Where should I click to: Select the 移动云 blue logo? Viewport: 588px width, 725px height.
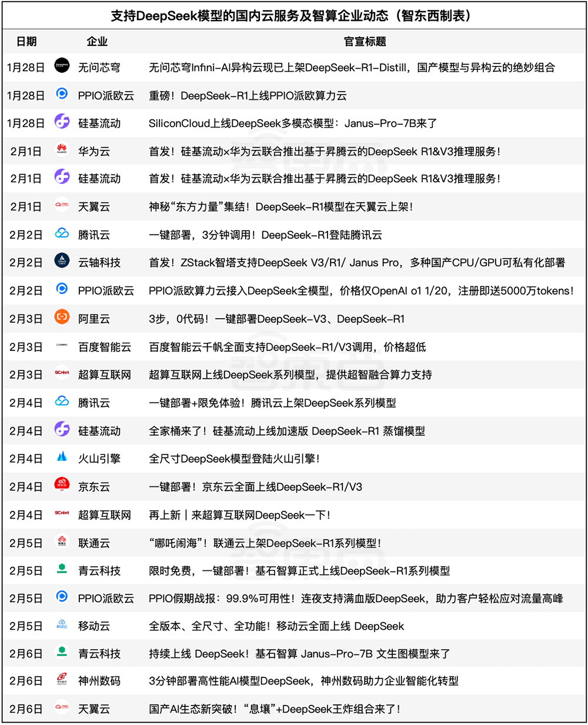(62, 625)
